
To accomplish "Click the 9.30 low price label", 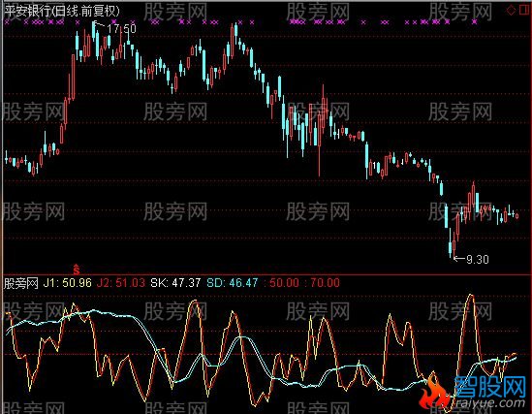I will (x=478, y=260).
